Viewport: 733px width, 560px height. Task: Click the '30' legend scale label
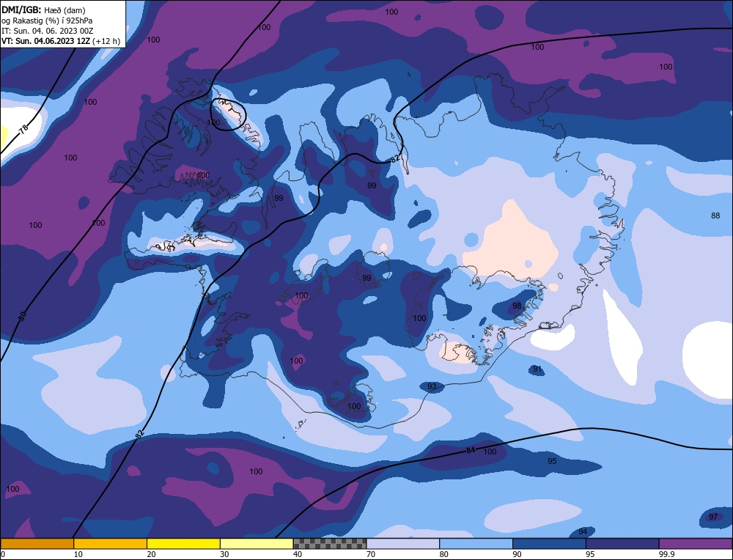click(x=224, y=554)
